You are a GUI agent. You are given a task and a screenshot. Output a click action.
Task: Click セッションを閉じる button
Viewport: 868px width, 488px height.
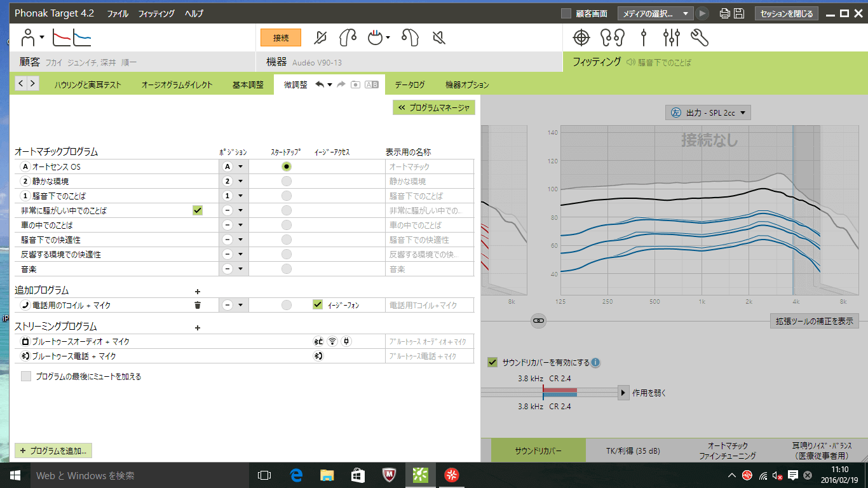[x=787, y=13]
